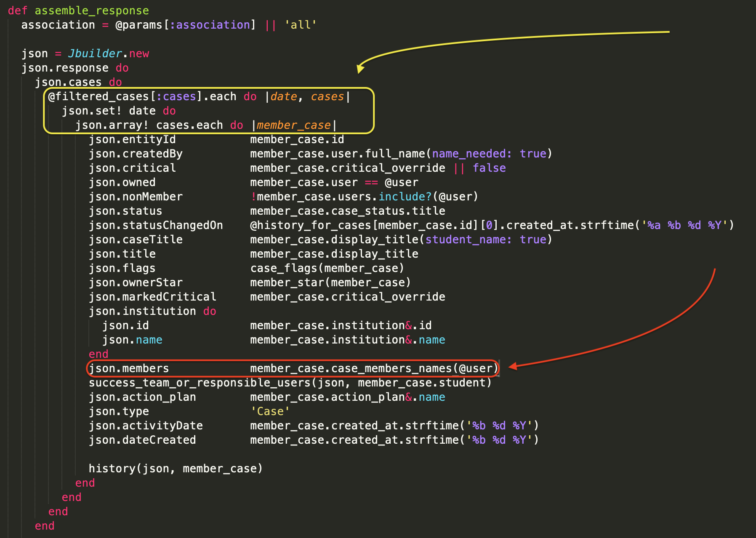Click 'success_team_or_responsible_users' method call

[200, 383]
